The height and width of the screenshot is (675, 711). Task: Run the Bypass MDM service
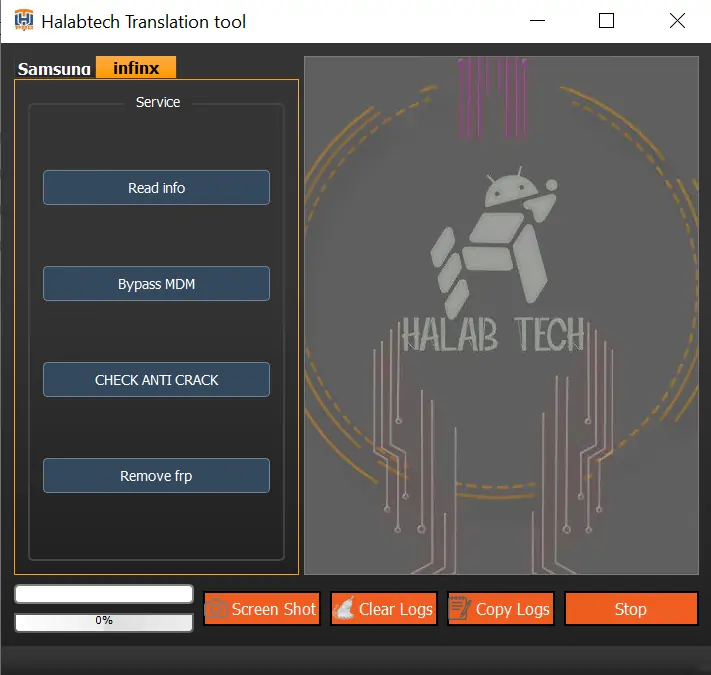coord(156,284)
